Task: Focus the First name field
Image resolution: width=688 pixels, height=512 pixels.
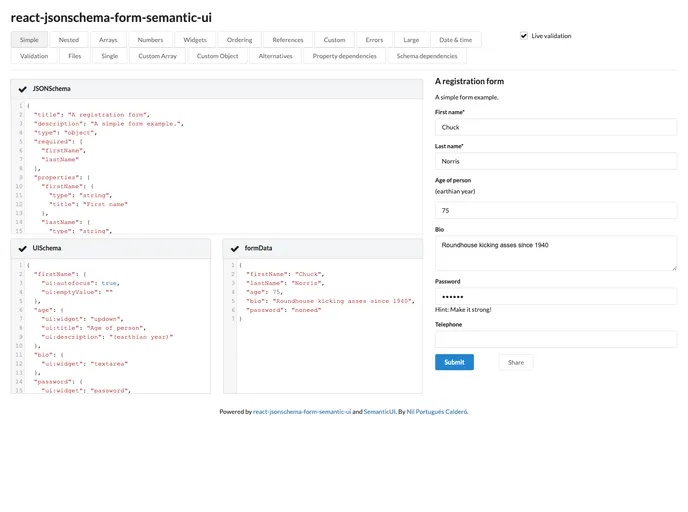Action: point(556,127)
